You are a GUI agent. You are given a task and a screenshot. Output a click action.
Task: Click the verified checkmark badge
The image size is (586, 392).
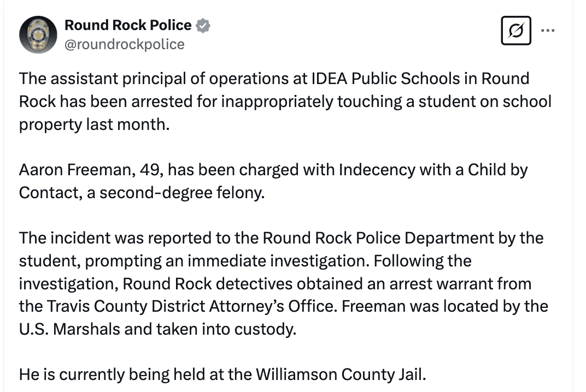[204, 26]
